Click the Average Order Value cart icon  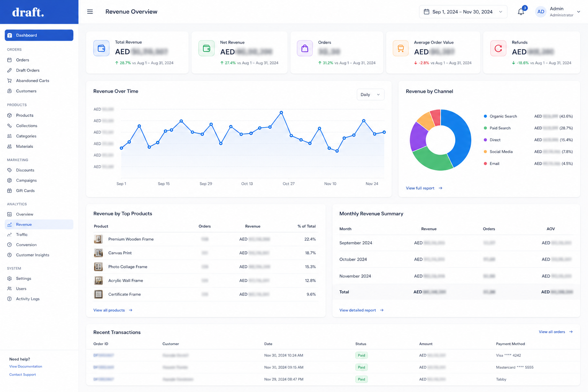[x=400, y=48]
